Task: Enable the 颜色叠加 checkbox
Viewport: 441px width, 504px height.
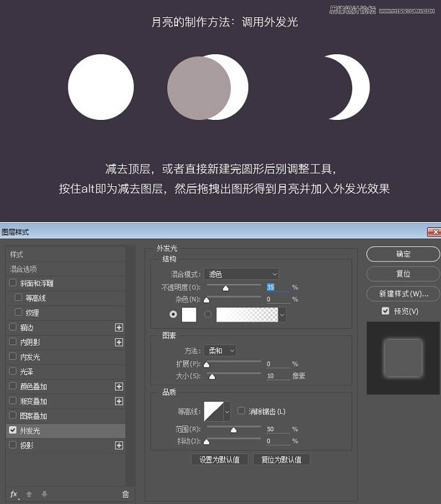Action: (x=13, y=386)
